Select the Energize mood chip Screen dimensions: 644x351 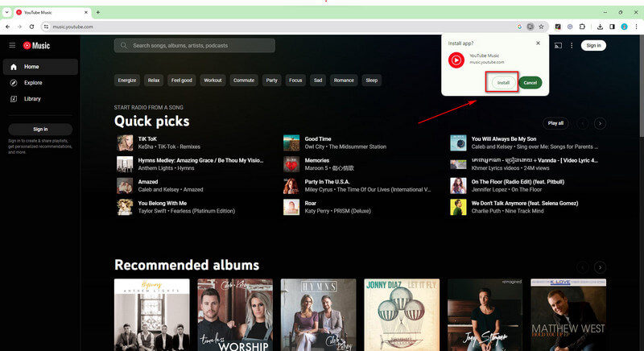(127, 81)
